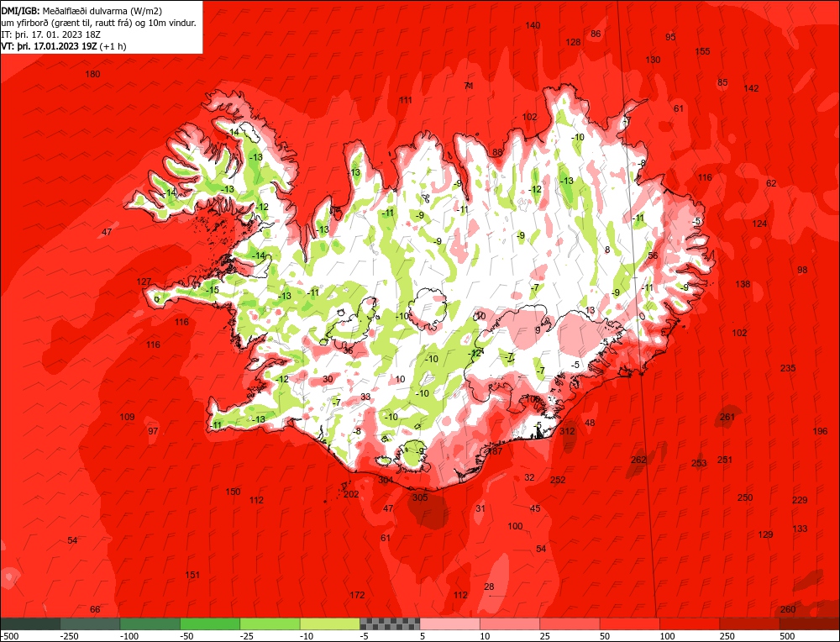Click the '229' value on the map

coord(800,500)
